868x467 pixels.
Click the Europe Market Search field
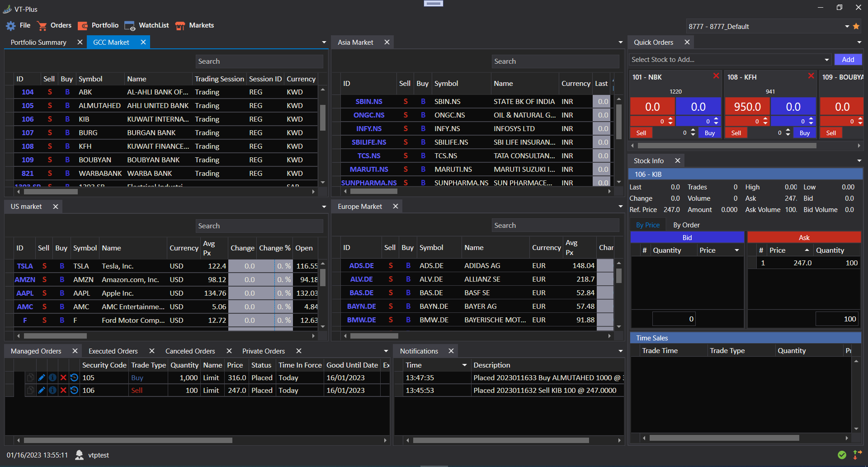(x=555, y=225)
